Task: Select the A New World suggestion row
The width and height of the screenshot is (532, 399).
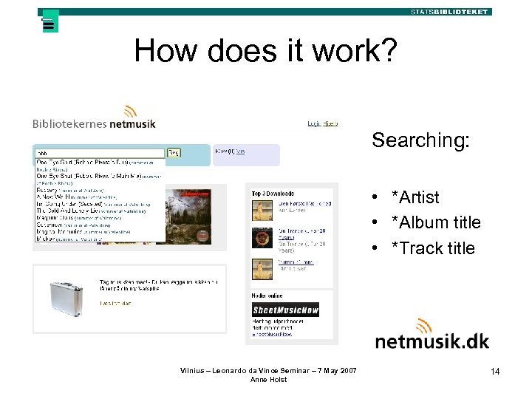Action: [x=100, y=197]
